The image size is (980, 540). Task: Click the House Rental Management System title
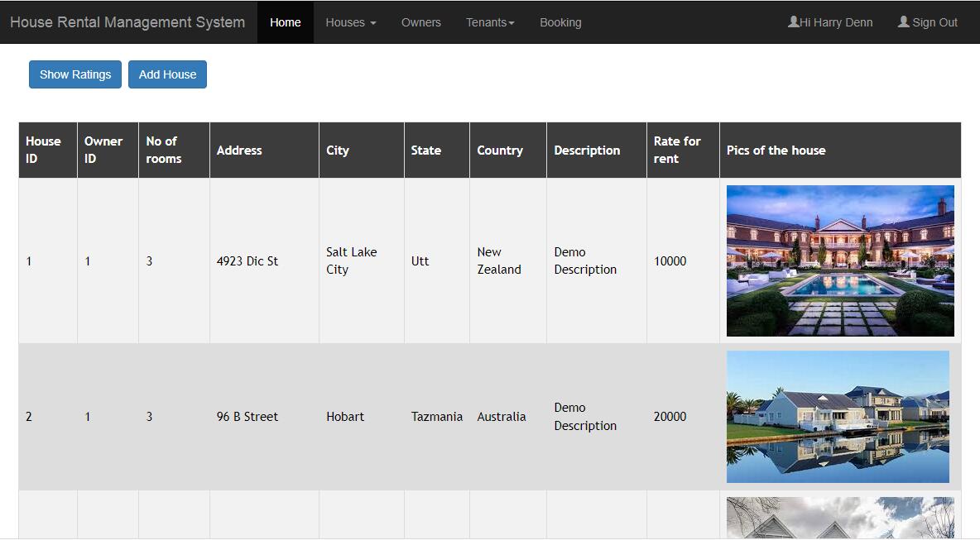127,22
